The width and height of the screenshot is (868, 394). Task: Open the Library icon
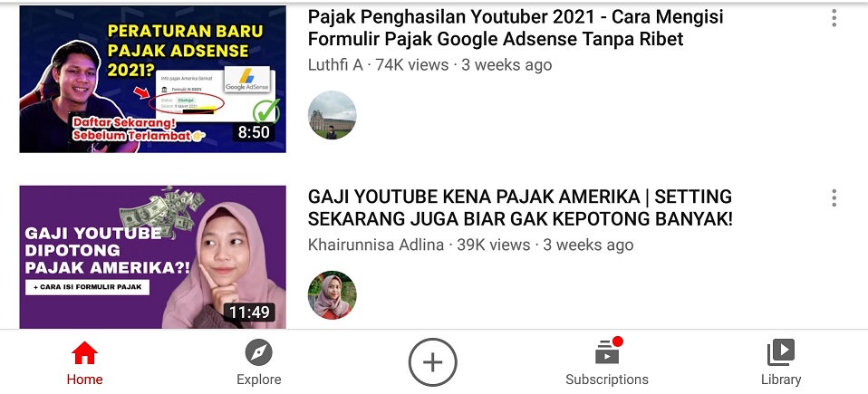[x=780, y=352]
